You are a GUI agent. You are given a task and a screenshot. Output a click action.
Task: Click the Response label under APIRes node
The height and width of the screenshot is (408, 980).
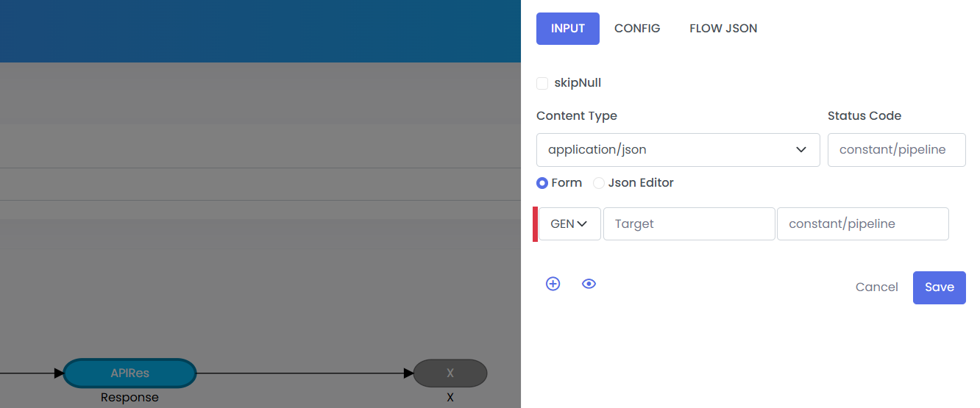pyautogui.click(x=129, y=398)
